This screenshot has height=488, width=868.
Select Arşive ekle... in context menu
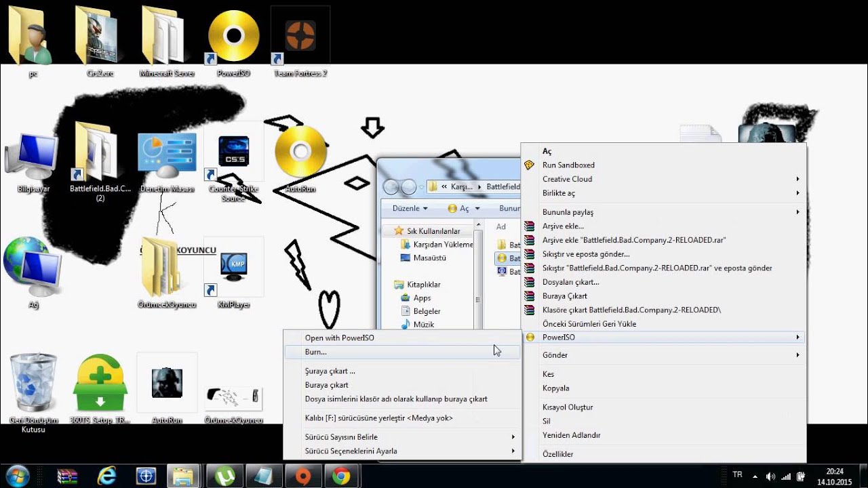click(665, 226)
